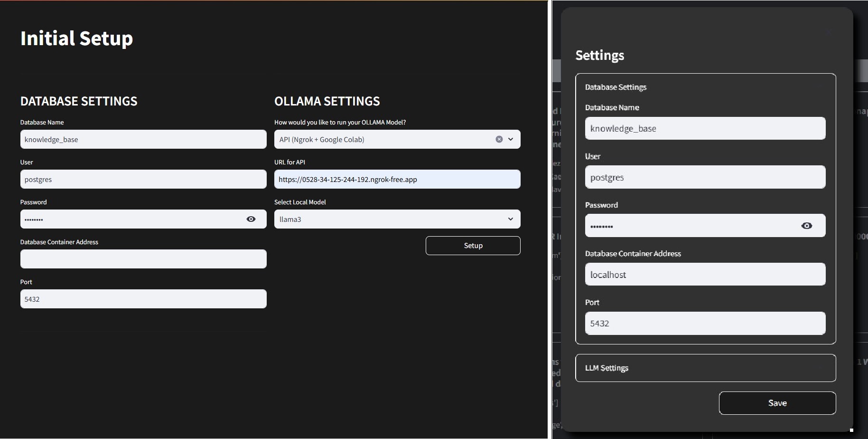The image size is (868, 439).
Task: Reveal password in Settings dialog
Action: (x=806, y=226)
